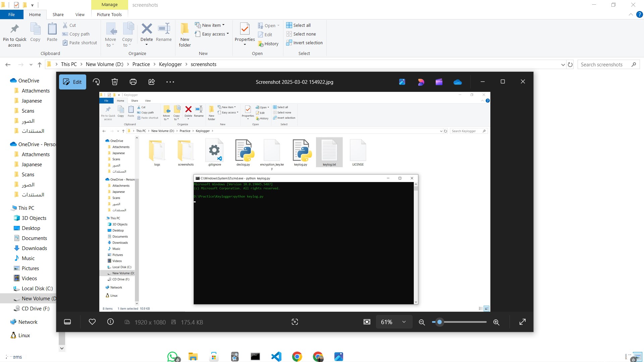Click the fit to window icon

point(367,322)
